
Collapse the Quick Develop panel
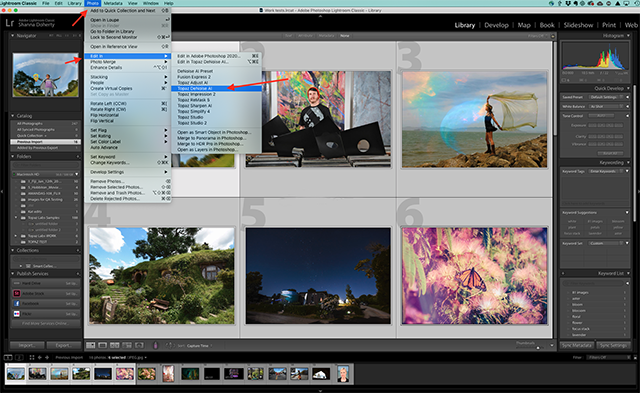pyautogui.click(x=628, y=88)
